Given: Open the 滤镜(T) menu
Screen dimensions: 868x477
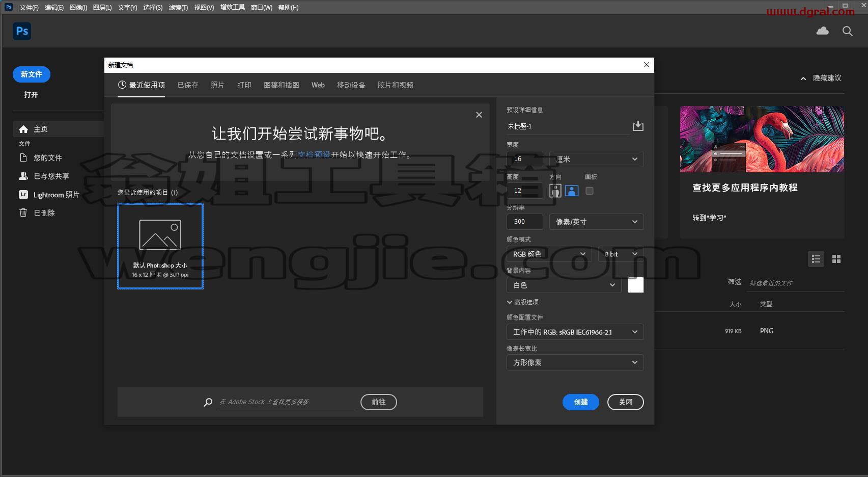Looking at the screenshot, I should (x=178, y=8).
